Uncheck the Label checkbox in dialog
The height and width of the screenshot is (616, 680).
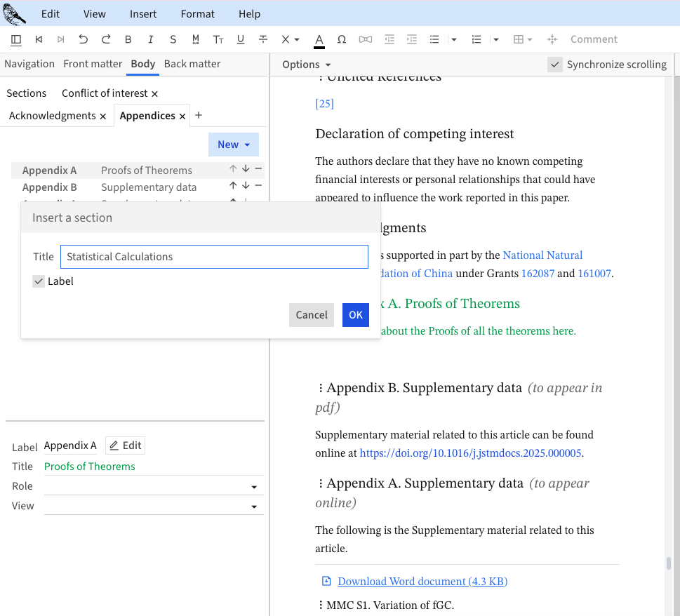[39, 281]
